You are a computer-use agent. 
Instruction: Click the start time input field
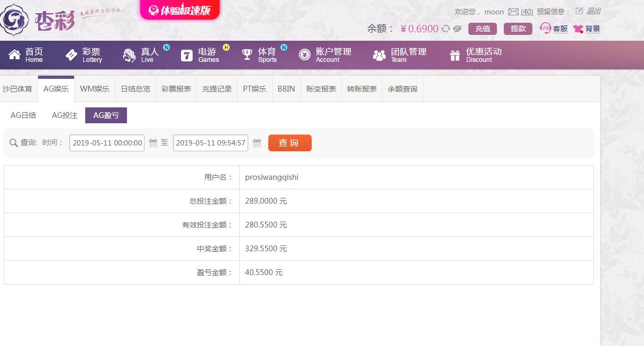107,143
